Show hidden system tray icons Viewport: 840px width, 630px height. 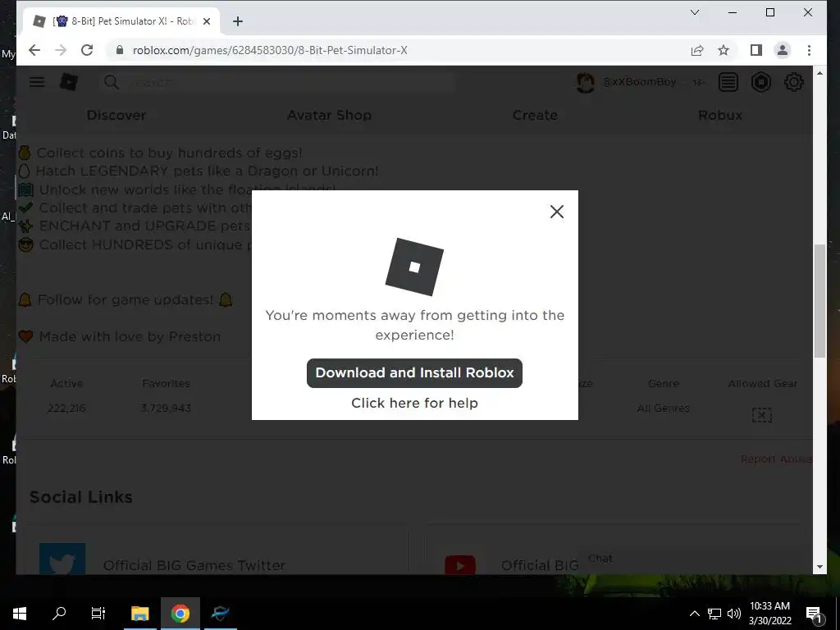pyautogui.click(x=694, y=614)
